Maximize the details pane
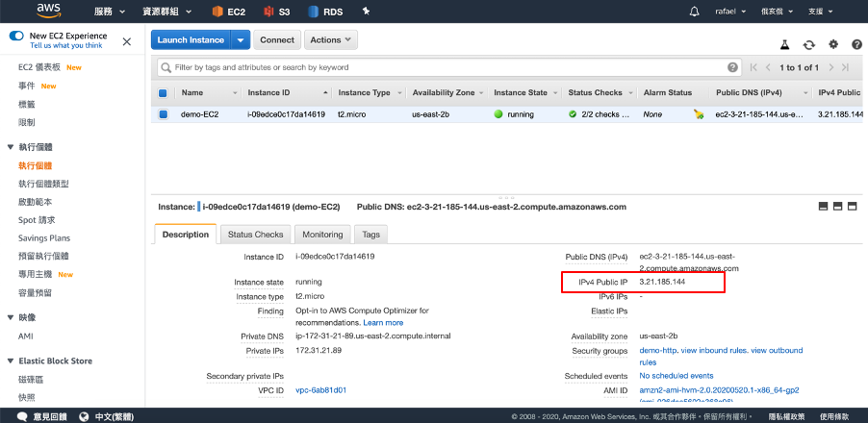 coord(852,207)
